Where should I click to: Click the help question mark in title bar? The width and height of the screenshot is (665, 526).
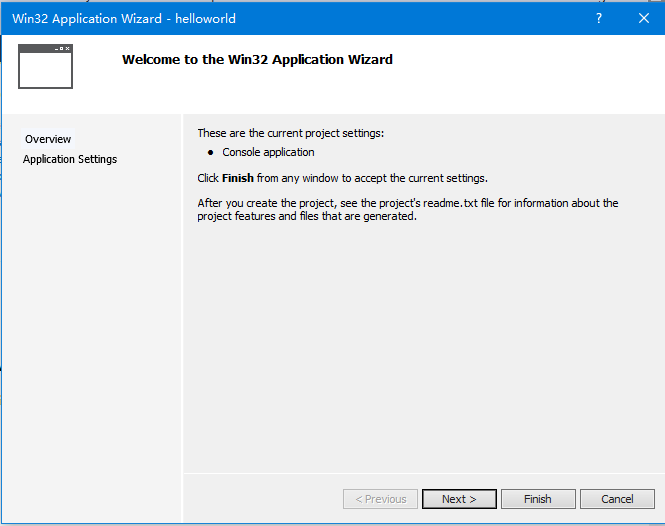[x=599, y=18]
